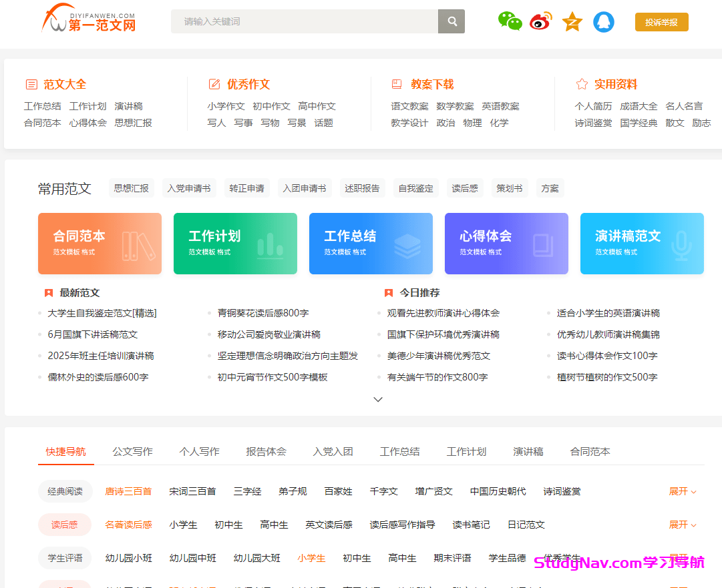
Task: Open the 幼儿园小班 link in 学生评语
Action: [x=128, y=558]
